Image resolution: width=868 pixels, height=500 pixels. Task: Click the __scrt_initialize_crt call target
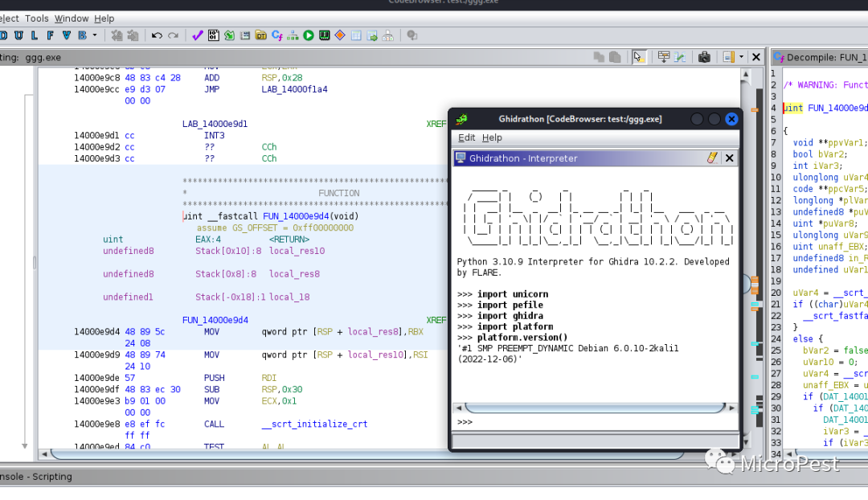tap(314, 424)
